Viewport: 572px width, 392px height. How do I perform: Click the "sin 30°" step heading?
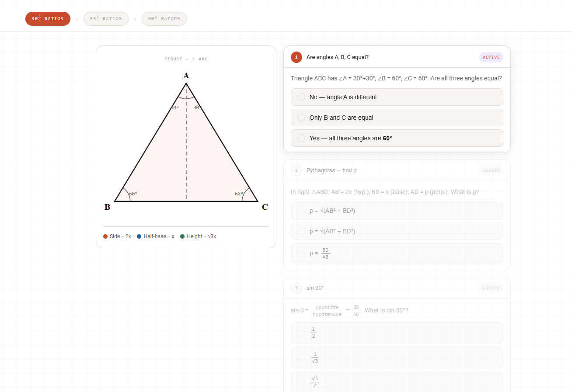(x=315, y=288)
